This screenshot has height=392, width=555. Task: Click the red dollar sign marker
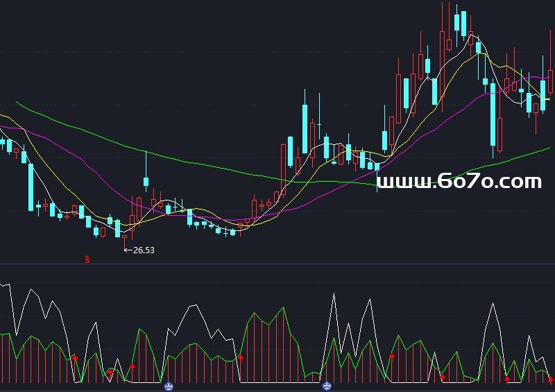pos(87,259)
